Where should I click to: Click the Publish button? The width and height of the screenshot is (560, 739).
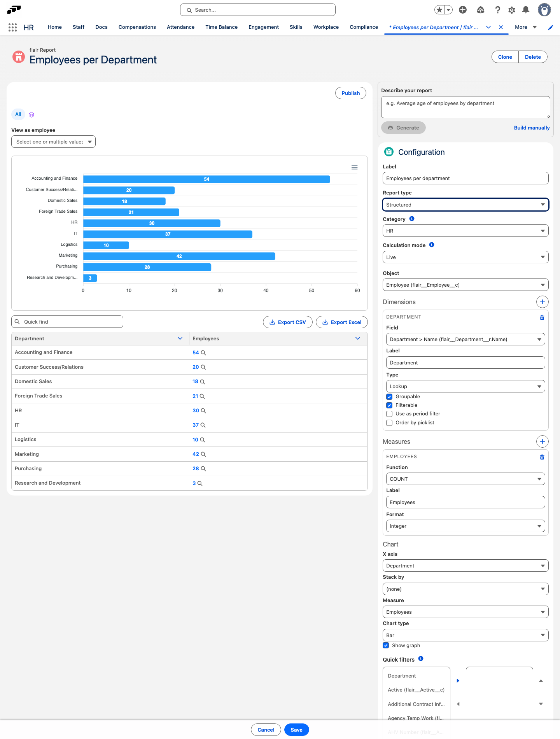pos(351,93)
